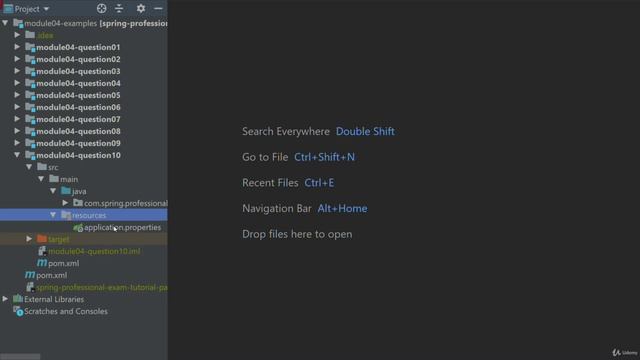Image resolution: width=640 pixels, height=360 pixels.
Task: Click the Maven icon of module pom.xml
Action: [42, 263]
